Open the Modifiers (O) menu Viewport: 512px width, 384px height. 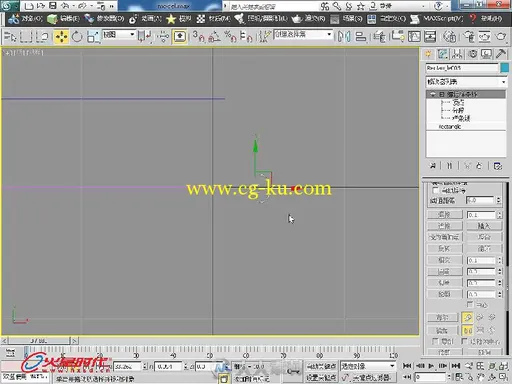[x=104, y=19]
